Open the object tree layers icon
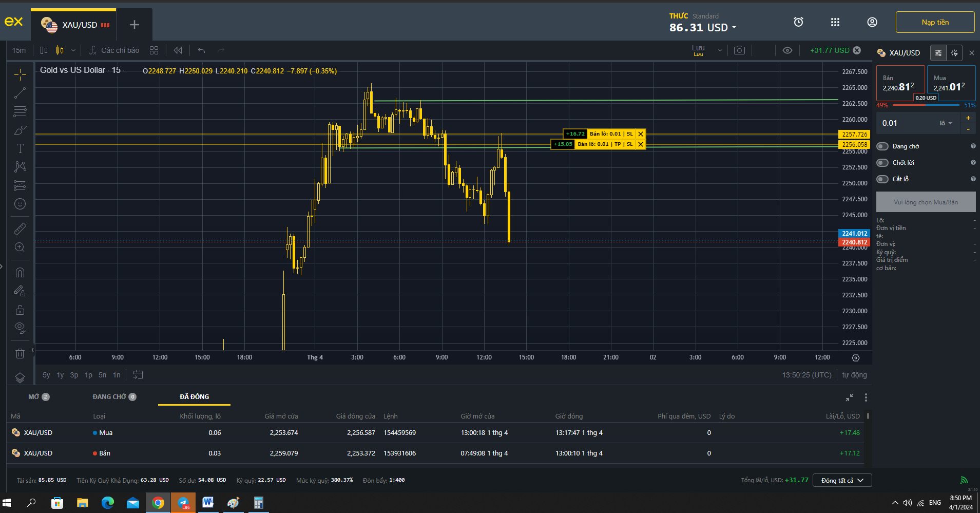The height and width of the screenshot is (513, 980). pyautogui.click(x=20, y=378)
